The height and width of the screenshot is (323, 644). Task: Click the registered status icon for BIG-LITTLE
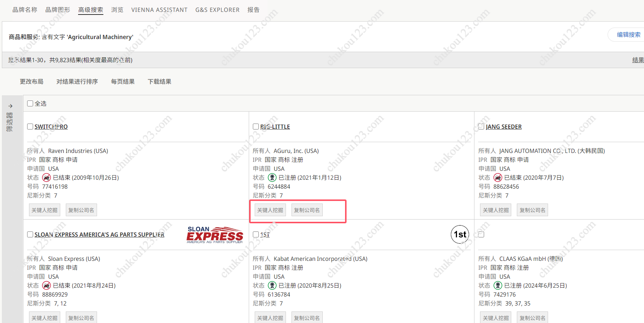tap(272, 178)
